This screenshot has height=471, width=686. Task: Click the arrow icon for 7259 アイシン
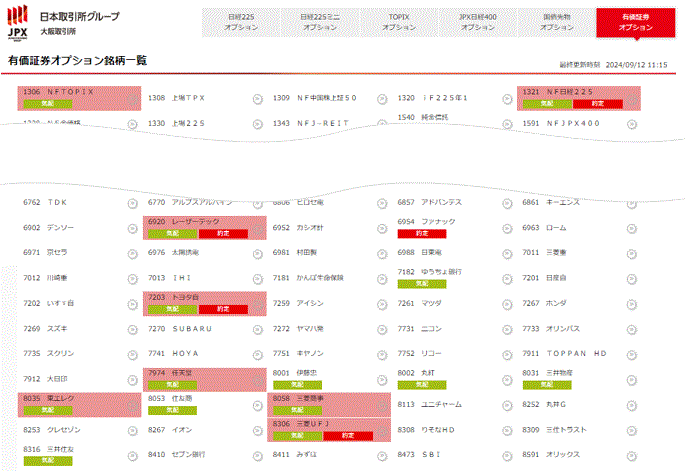(382, 304)
